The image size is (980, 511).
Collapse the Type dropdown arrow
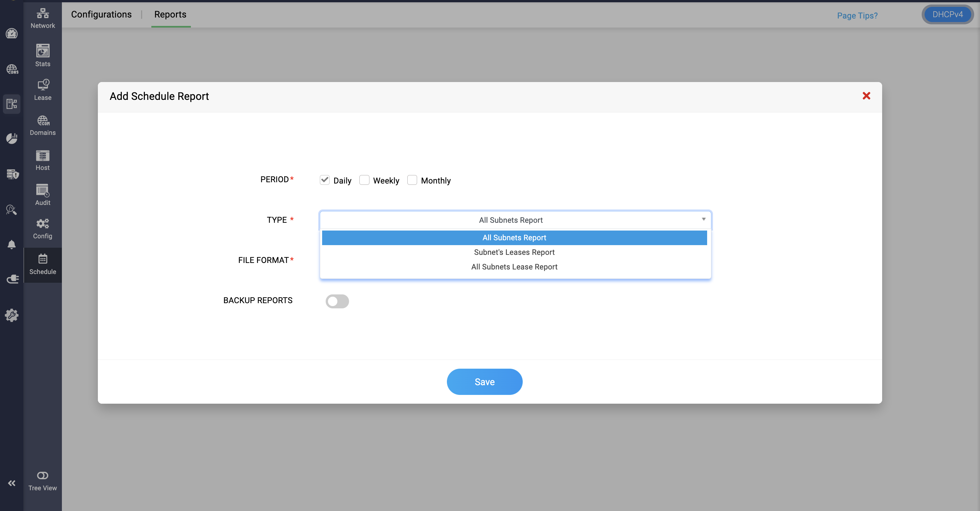(x=704, y=219)
